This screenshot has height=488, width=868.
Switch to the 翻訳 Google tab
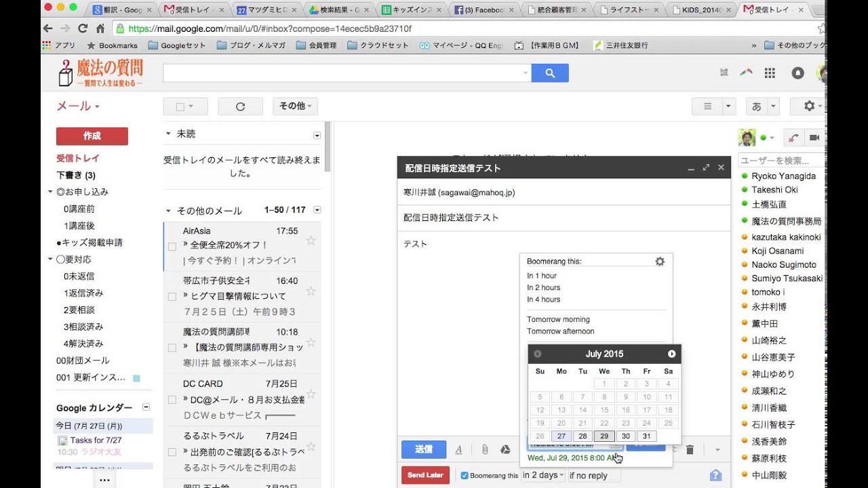click(123, 10)
